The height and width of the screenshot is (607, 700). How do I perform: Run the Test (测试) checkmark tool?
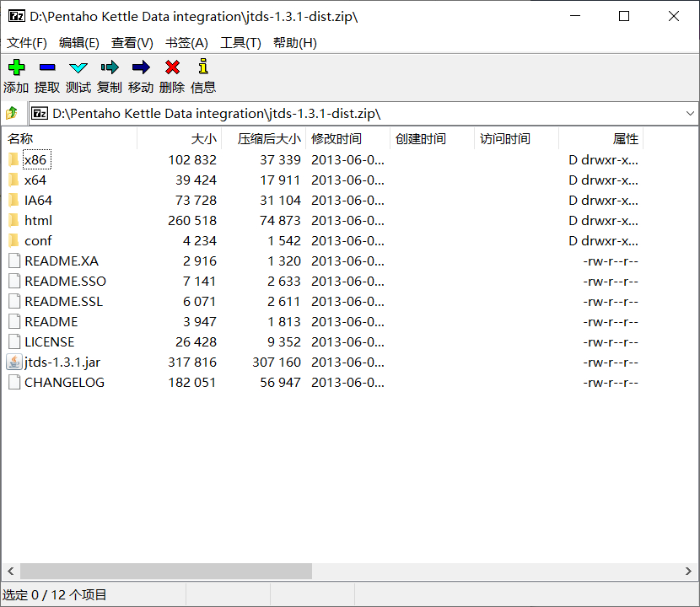(78, 68)
